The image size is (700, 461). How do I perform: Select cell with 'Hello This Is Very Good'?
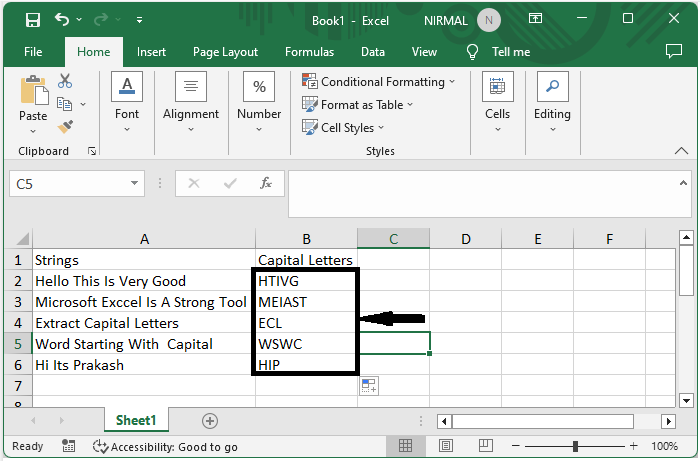pos(144,281)
